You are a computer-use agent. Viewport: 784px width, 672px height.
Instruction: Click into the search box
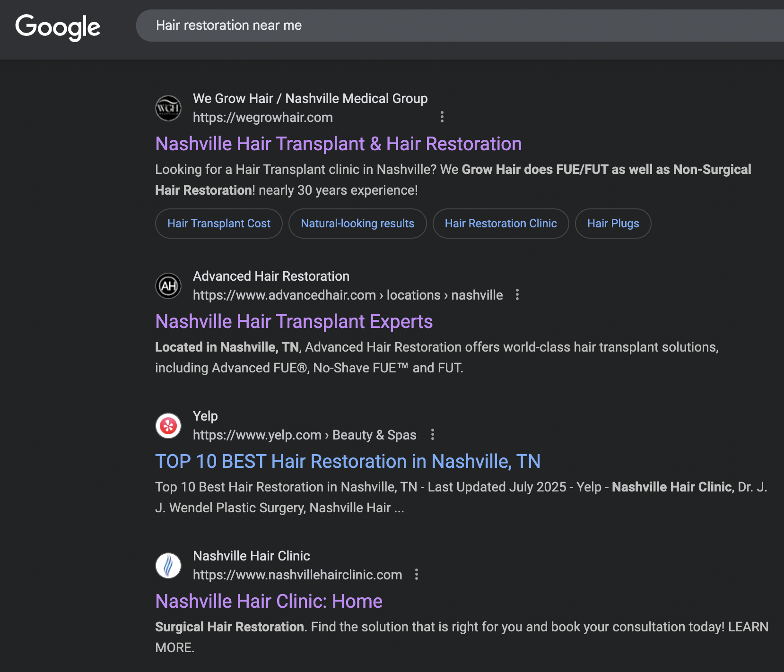pyautogui.click(x=426, y=26)
